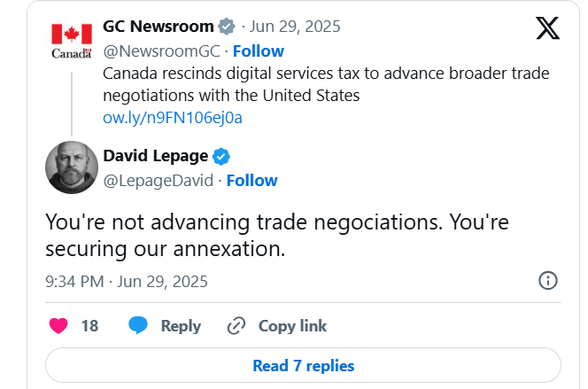Click the Reply label

tap(181, 326)
